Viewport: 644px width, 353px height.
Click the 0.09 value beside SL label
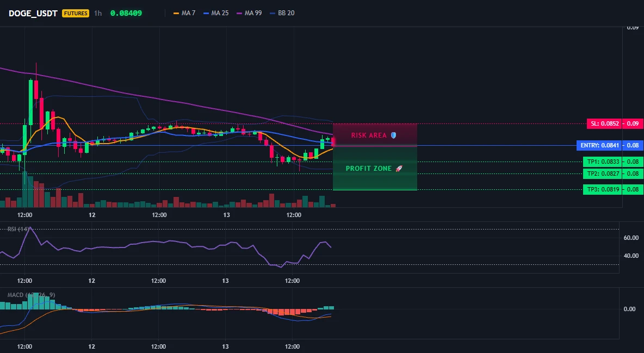click(633, 123)
